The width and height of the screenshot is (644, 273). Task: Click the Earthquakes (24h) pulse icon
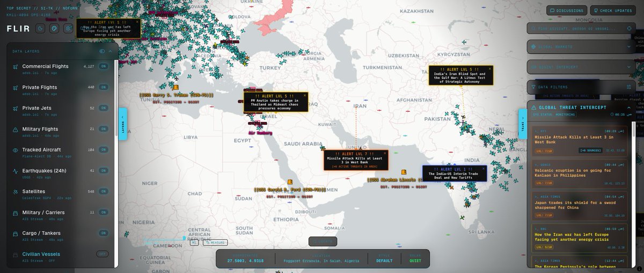(x=15, y=171)
